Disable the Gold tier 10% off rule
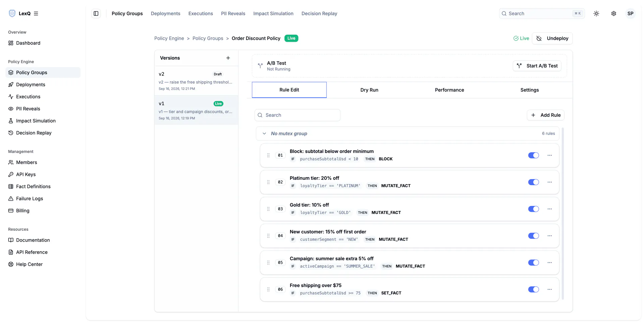Viewport: 644px width, 323px height. pos(533,209)
